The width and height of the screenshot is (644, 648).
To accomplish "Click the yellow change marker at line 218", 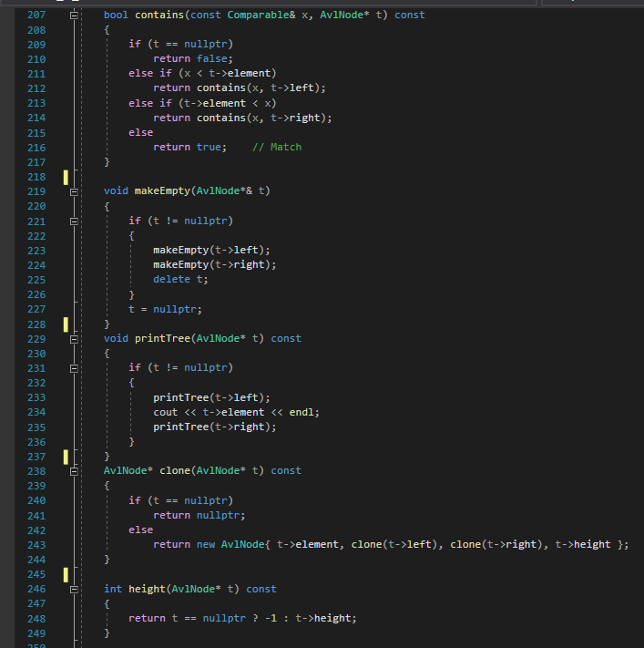I will point(66,178).
